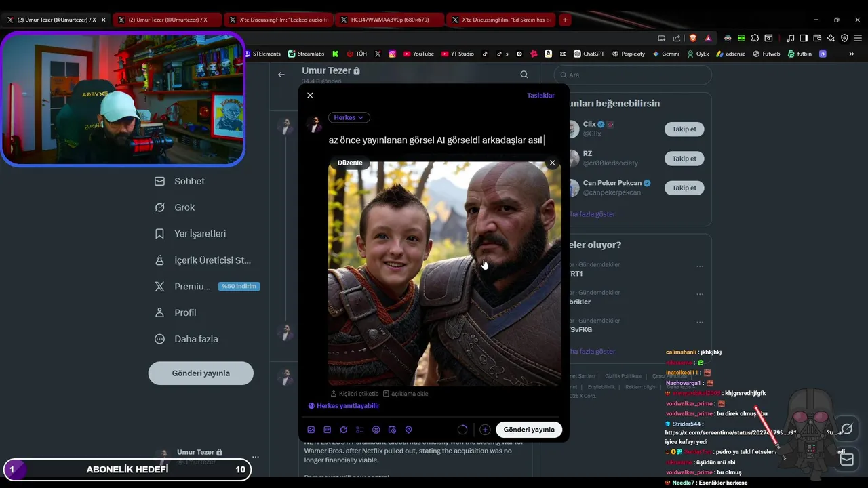This screenshot has height=488, width=868.
Task: Click Herkes yanıtlayabilir reply setting
Action: tap(344, 406)
